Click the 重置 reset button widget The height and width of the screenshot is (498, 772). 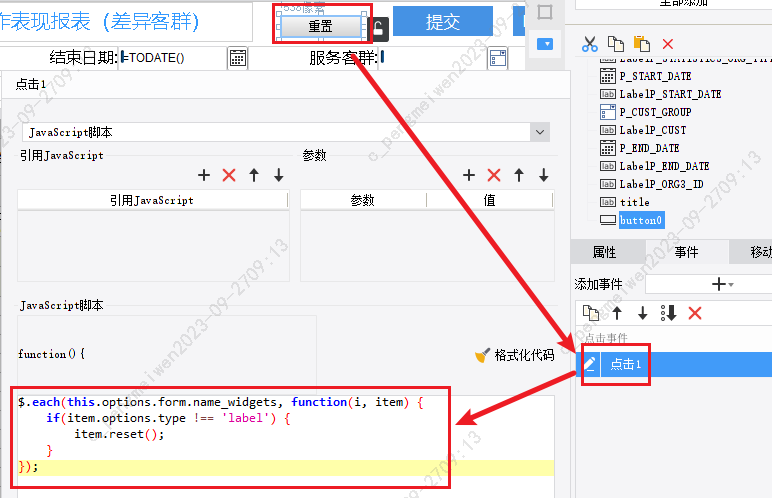pyautogui.click(x=321, y=26)
